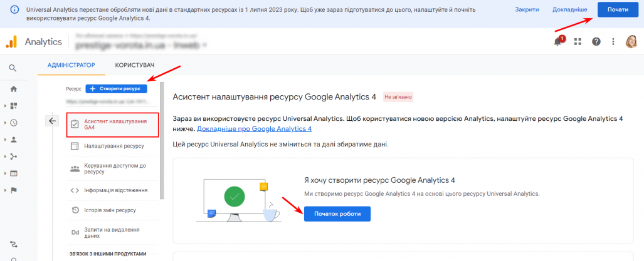Click the Не зв'язано status badge

coord(398,97)
